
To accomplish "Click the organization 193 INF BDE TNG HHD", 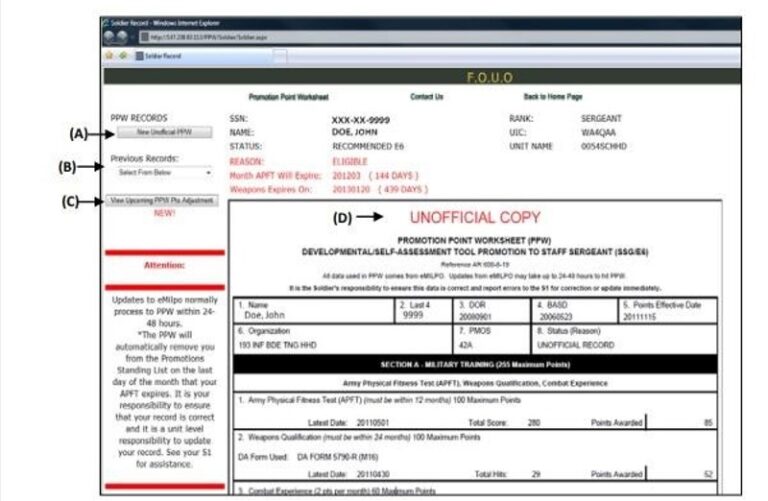I will point(277,345).
